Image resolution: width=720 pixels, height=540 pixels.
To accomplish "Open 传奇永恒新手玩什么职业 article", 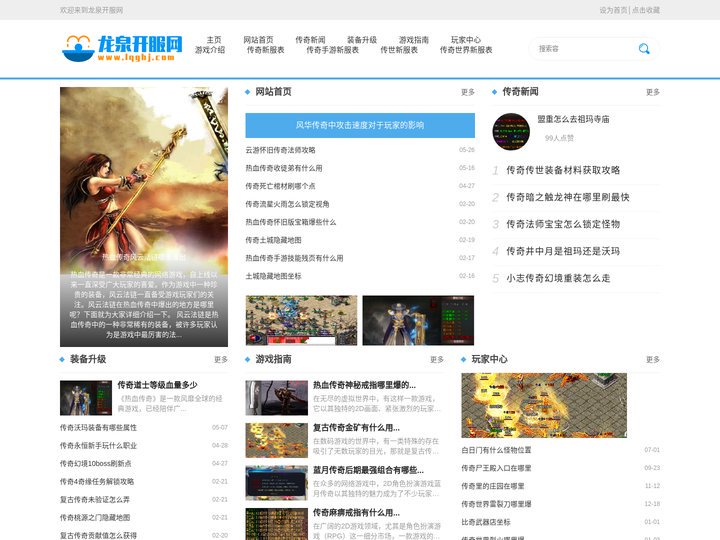I will tap(98, 445).
